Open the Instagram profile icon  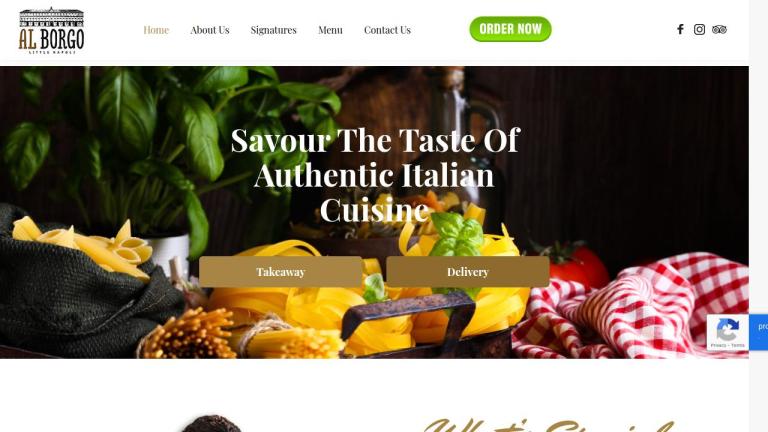(699, 29)
